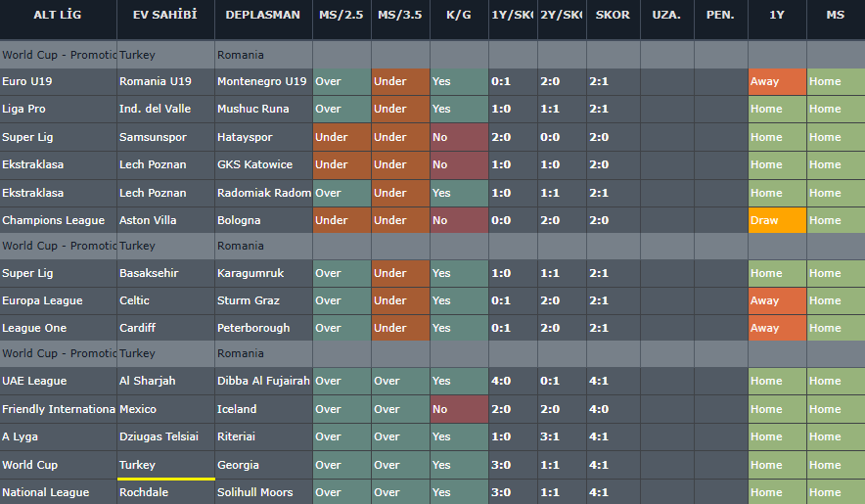
Task: Click the Liga Pro league cell
Action: pos(58,110)
